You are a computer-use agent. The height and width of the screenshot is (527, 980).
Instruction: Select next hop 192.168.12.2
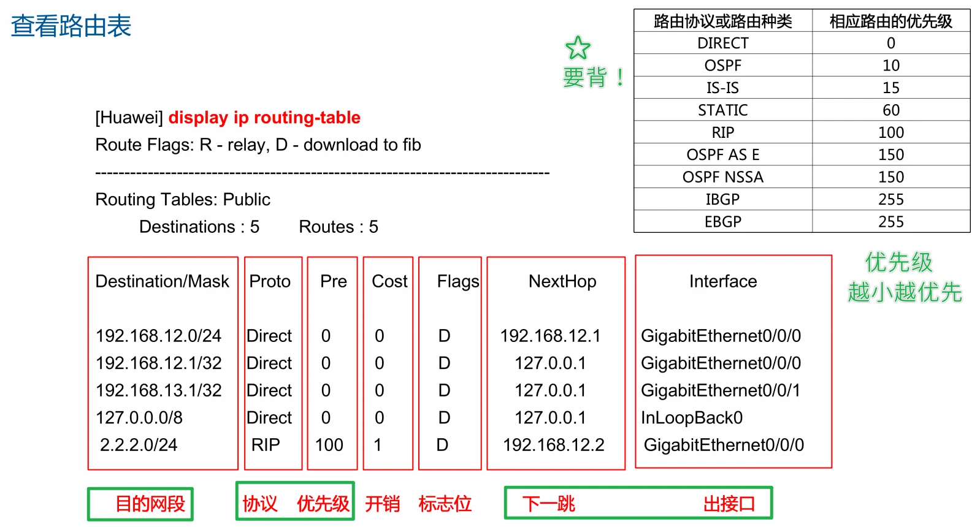point(554,445)
